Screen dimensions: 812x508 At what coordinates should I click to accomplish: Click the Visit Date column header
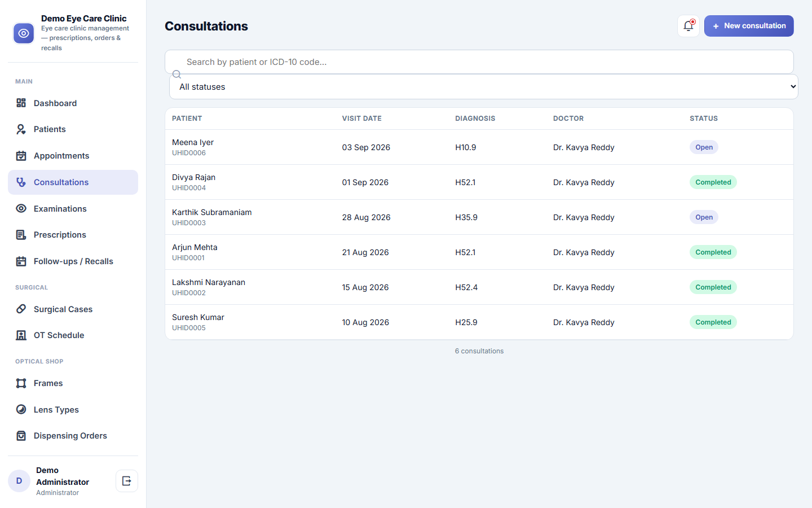point(362,119)
